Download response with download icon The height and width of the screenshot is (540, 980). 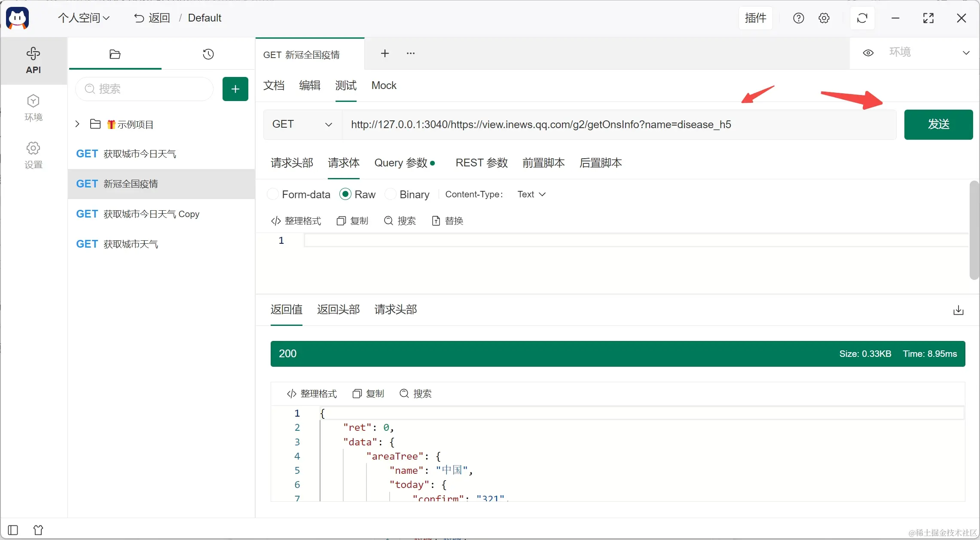(x=958, y=310)
